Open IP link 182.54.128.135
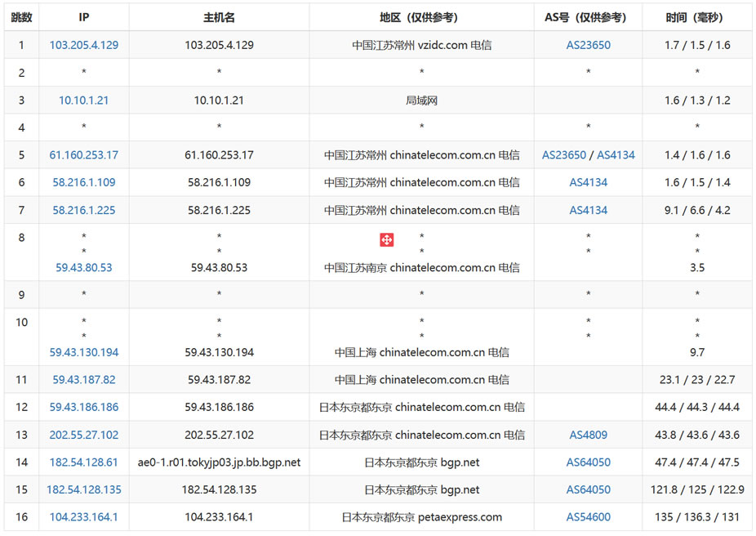This screenshot has width=756, height=536. (x=84, y=489)
